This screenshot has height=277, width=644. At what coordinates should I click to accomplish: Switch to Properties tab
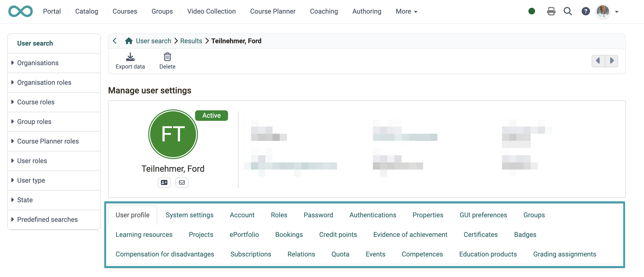(428, 215)
